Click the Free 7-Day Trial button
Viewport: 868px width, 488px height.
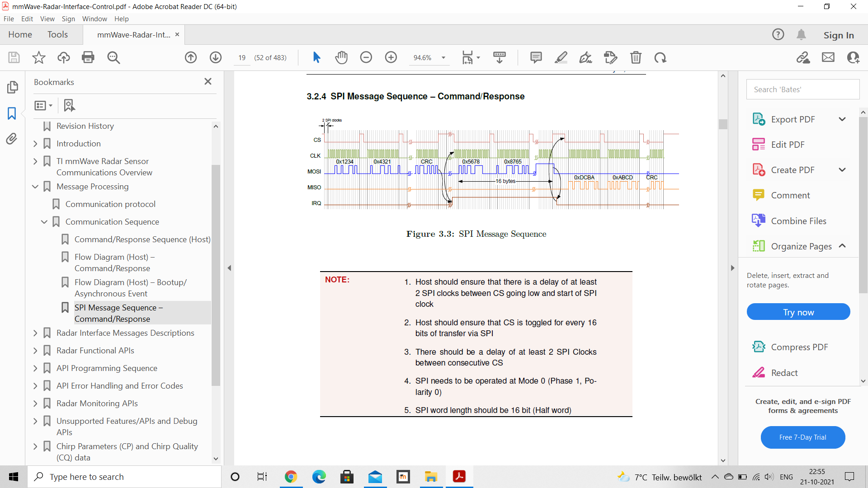[802, 437]
